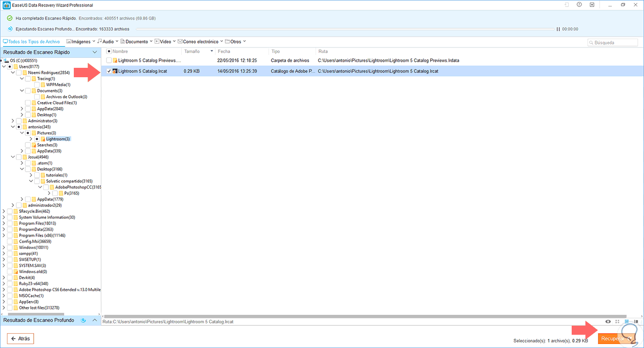
Task: Switch to list detail view
Action: point(627,321)
